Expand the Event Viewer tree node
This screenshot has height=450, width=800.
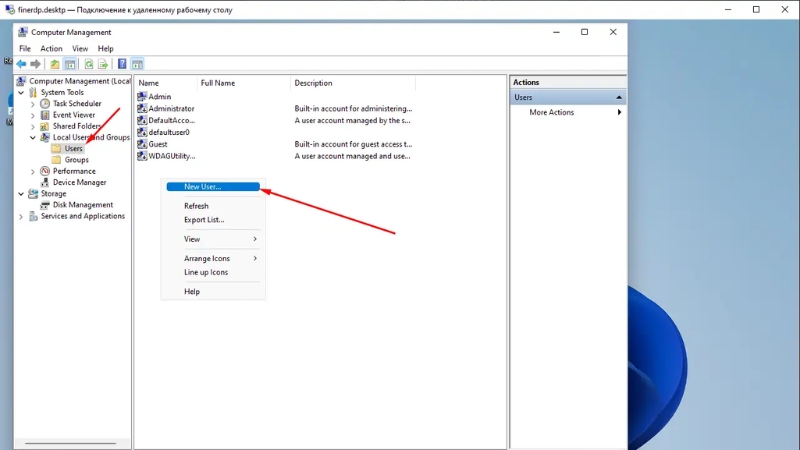tap(33, 115)
